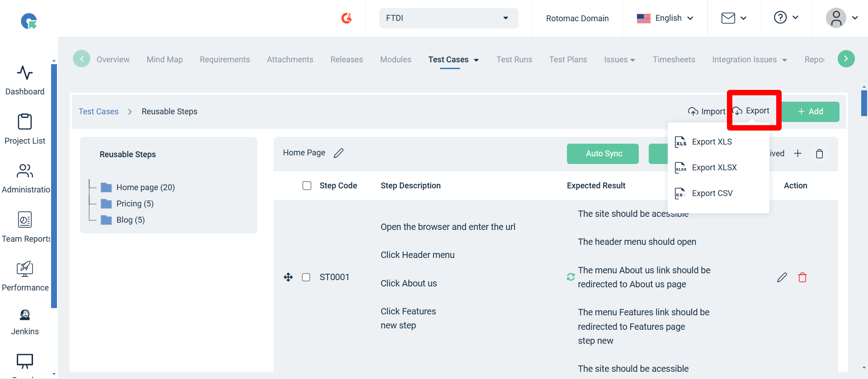868x379 pixels.
Task: Switch to the Mind Map tab
Action: 165,60
